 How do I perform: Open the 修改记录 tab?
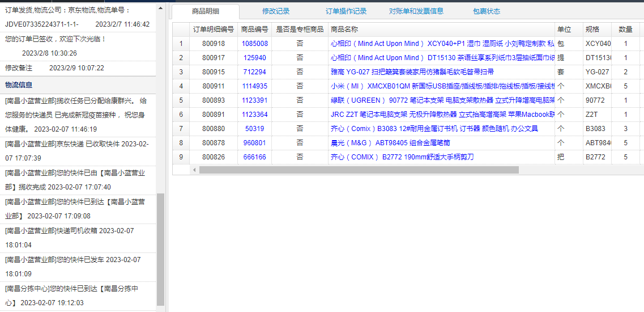(276, 11)
